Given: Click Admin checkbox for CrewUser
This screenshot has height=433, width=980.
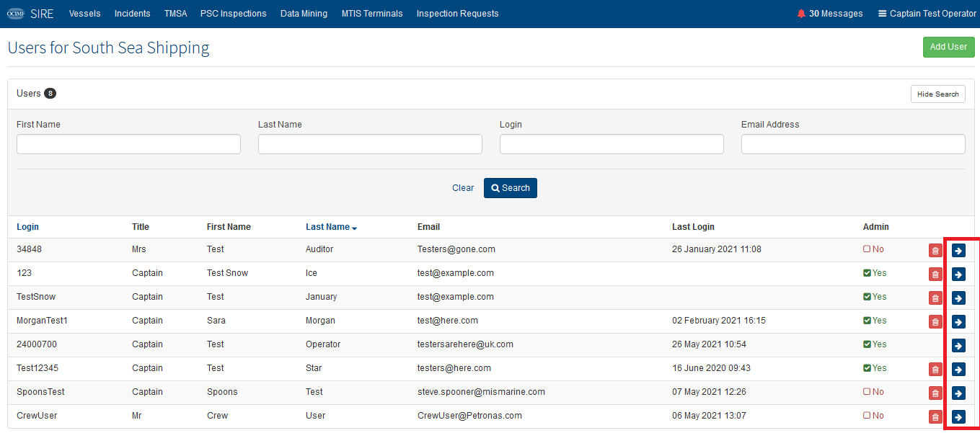Looking at the screenshot, I should [867, 416].
